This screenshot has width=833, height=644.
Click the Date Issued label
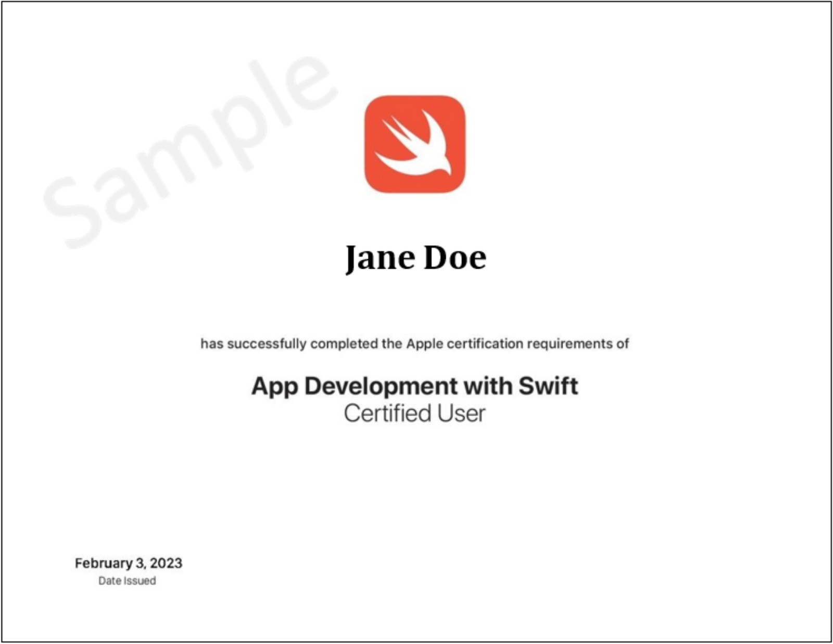pos(127,581)
